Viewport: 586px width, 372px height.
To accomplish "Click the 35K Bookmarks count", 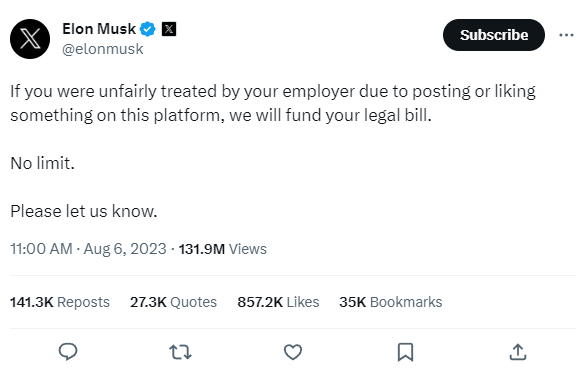I will (x=391, y=302).
